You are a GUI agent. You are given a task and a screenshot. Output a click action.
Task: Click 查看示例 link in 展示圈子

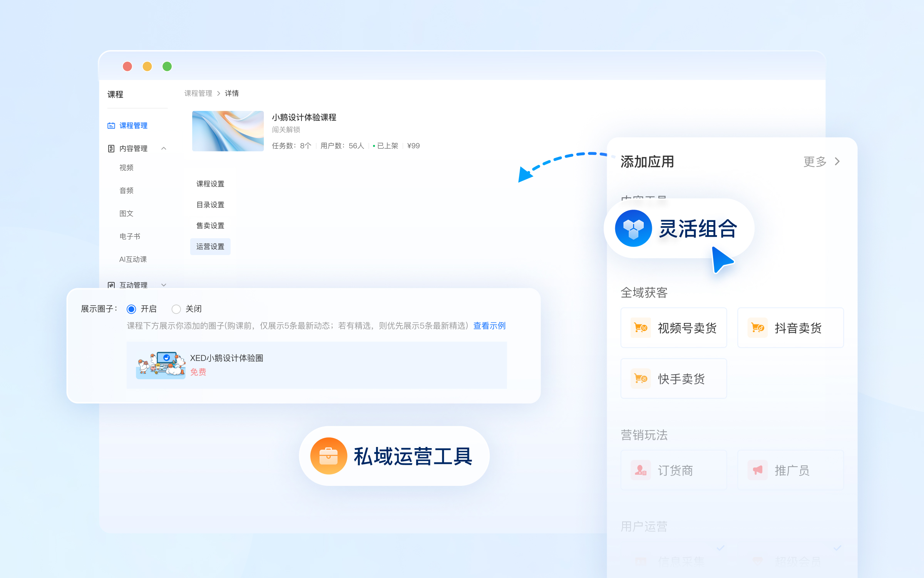pos(489,326)
